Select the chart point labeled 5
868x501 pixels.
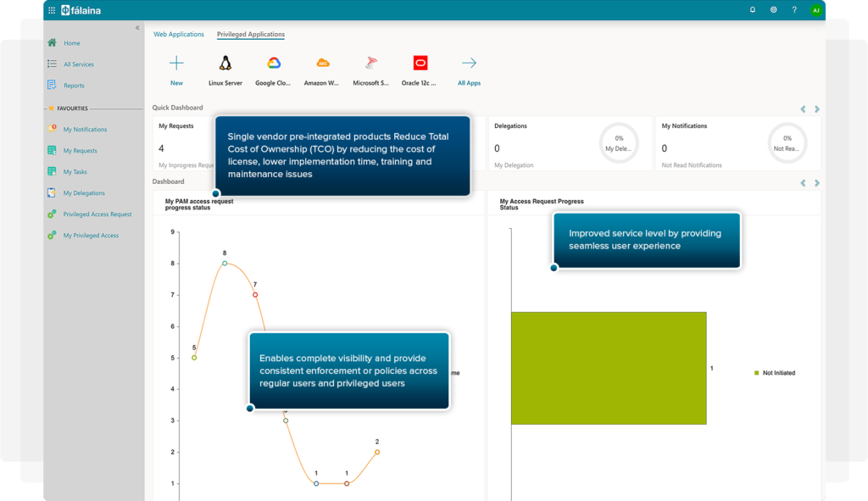(x=194, y=359)
